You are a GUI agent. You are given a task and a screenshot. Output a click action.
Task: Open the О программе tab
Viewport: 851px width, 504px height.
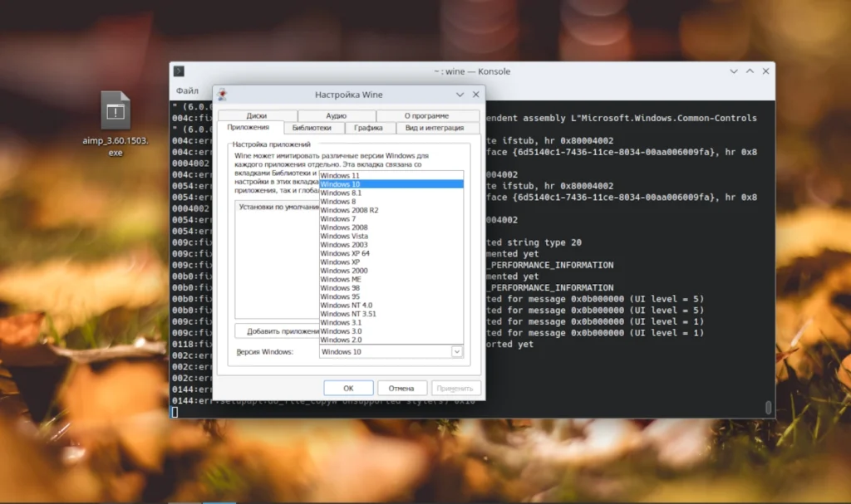point(427,115)
